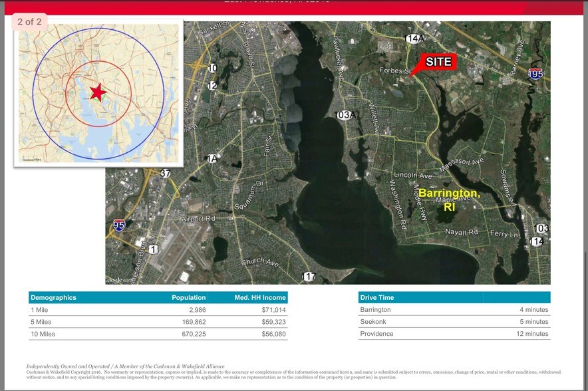Click the Seekonk drive time row
Screen dimensions: 588x391
(x=454, y=322)
